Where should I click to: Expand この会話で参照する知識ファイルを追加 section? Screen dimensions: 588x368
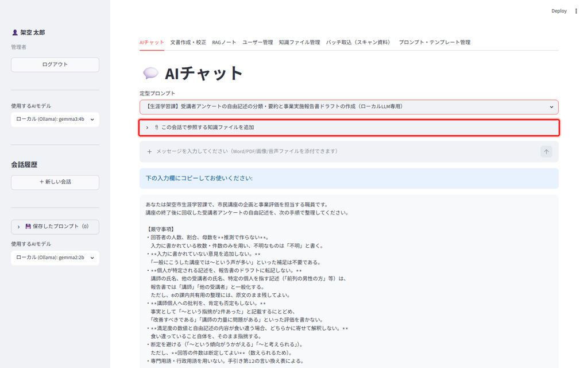349,128
